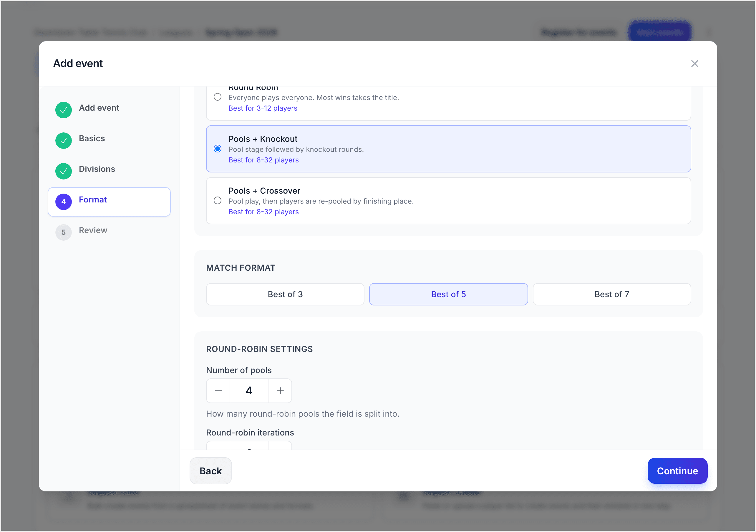Click the number of pools value field
756x532 pixels.
[x=249, y=391]
